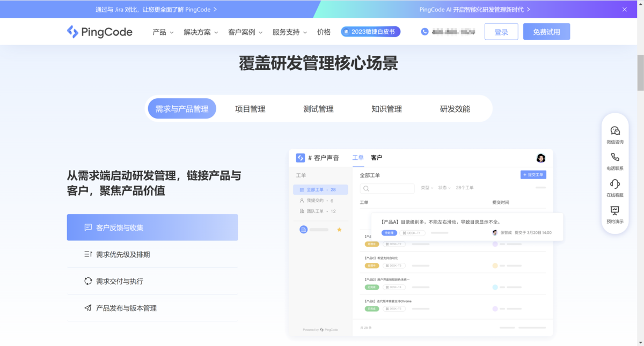Click the round blue document icon in the sidebar
This screenshot has width=644, height=346.
(303, 230)
